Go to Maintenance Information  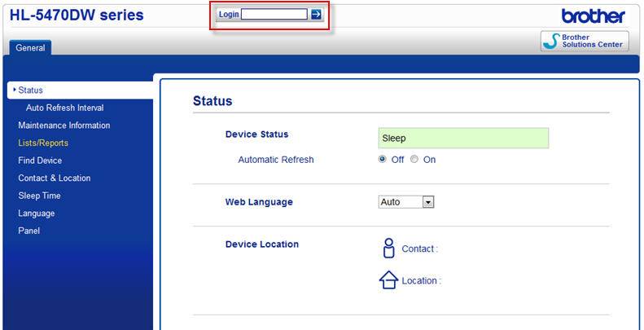(x=64, y=125)
